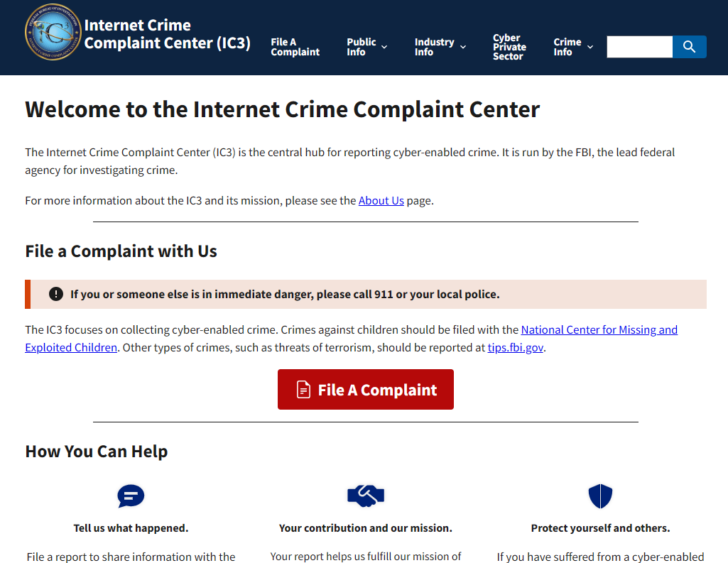
Task: Click Internet Crime Complaint Center site title
Action: click(167, 34)
